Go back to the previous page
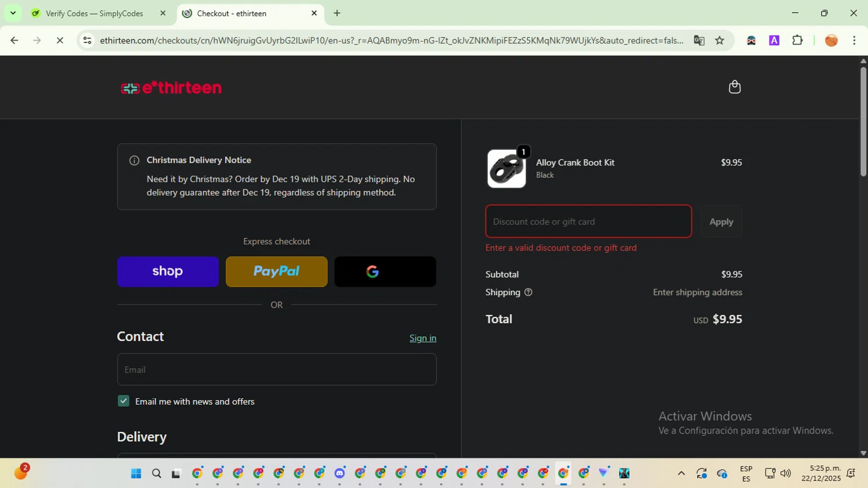This screenshot has width=868, height=488. click(x=14, y=41)
